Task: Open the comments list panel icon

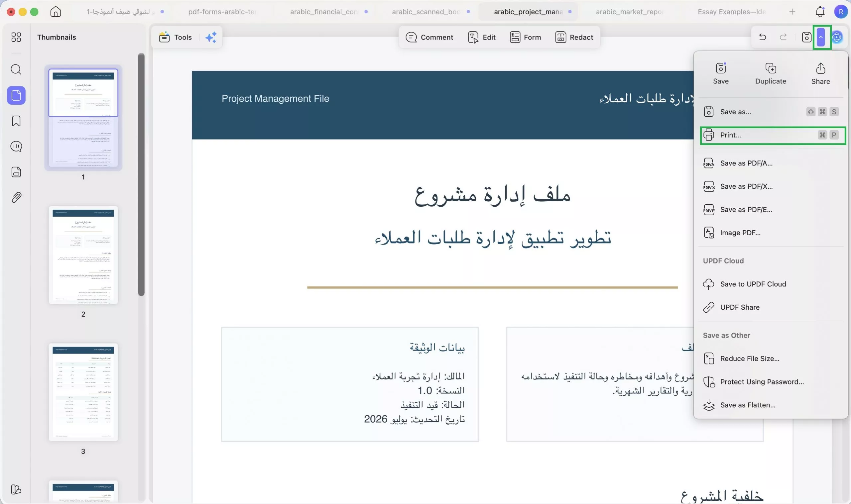Action: click(x=16, y=147)
